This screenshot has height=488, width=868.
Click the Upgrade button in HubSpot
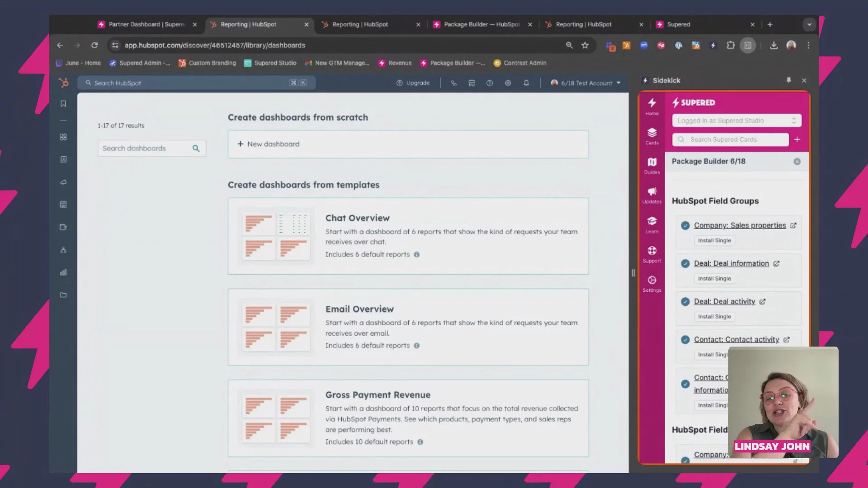pyautogui.click(x=413, y=83)
